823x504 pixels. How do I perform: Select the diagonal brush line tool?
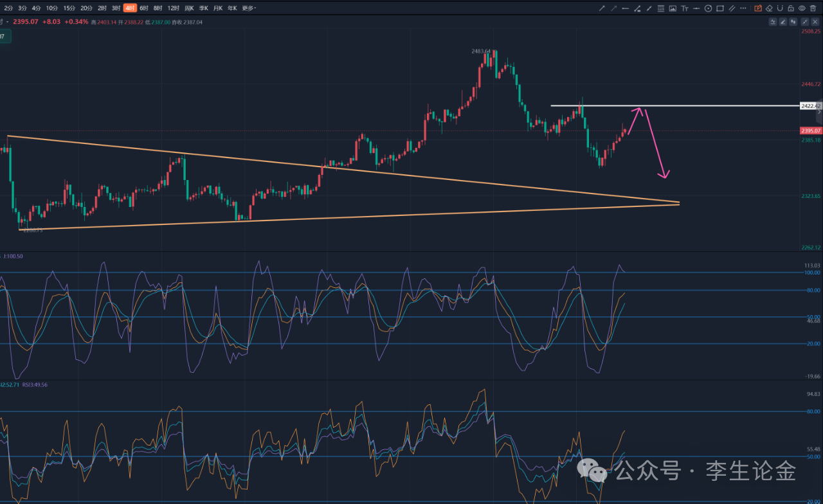coord(649,8)
